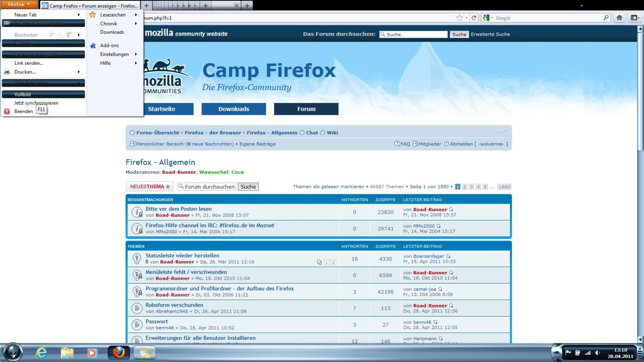Click Suche button beside Forum durchsuchen field

coord(248,187)
